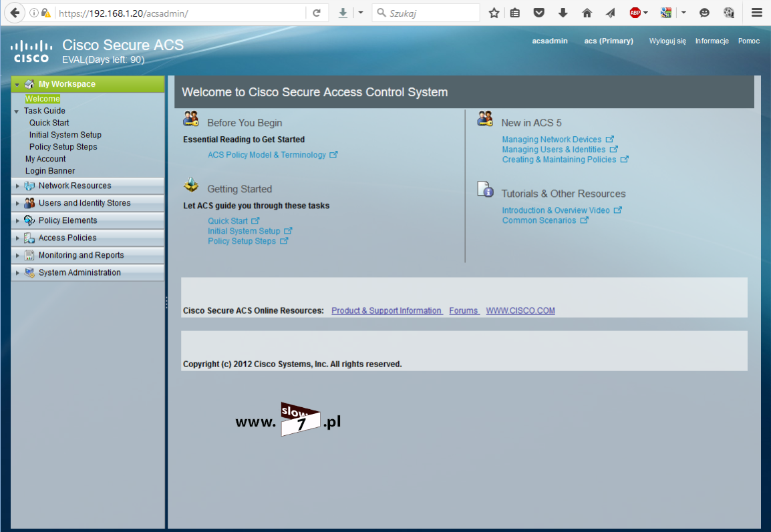Click Wyloguj się to log out
This screenshot has width=771, height=532.
click(x=667, y=41)
